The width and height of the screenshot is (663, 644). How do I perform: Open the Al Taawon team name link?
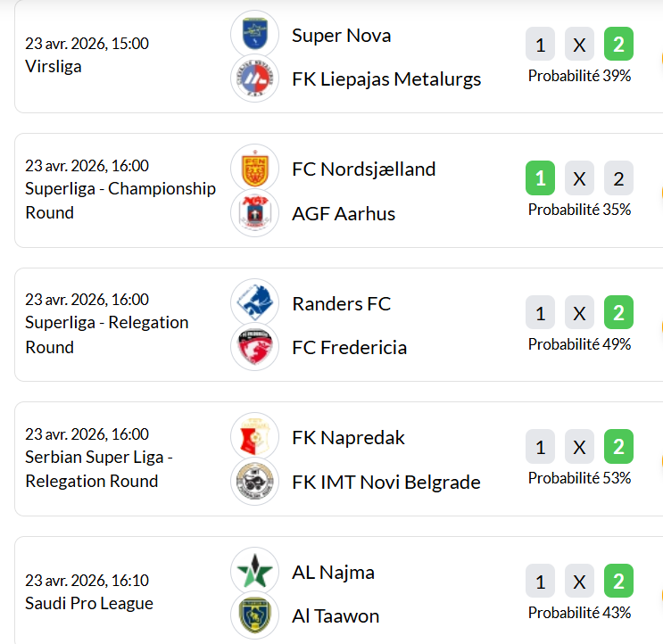pyautogui.click(x=335, y=616)
